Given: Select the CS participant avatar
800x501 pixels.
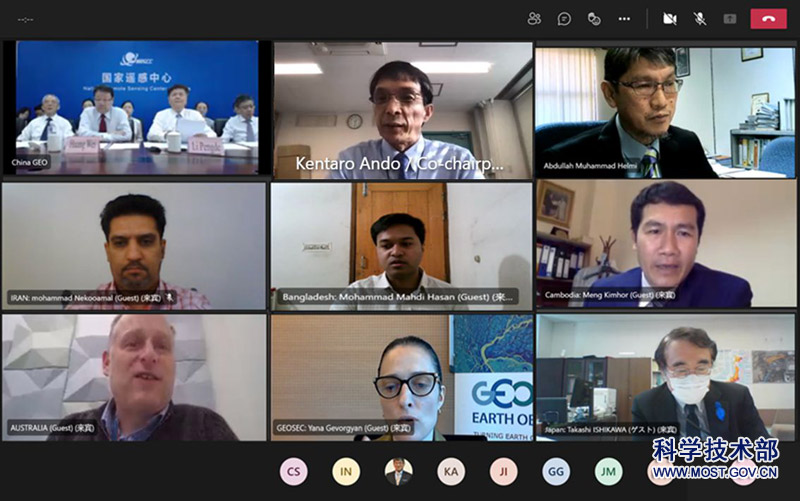Looking at the screenshot, I should click(x=293, y=471).
